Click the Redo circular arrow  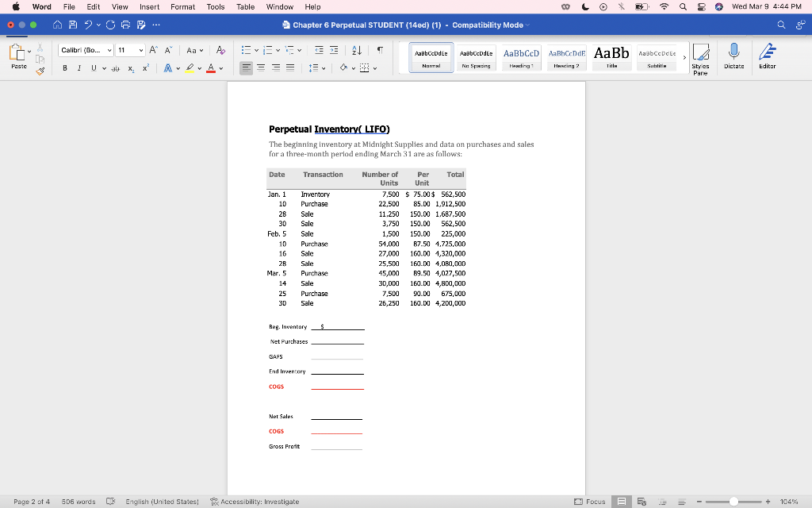(x=110, y=25)
